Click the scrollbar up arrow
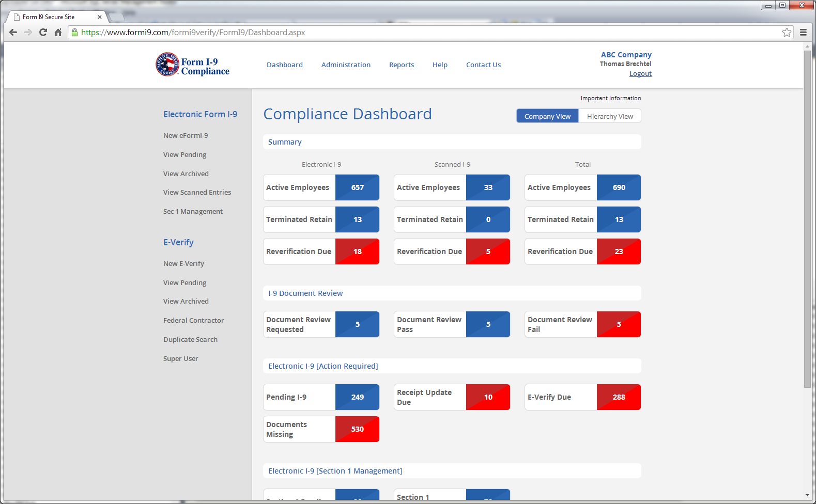The height and width of the screenshot is (504, 816). tap(807, 46)
